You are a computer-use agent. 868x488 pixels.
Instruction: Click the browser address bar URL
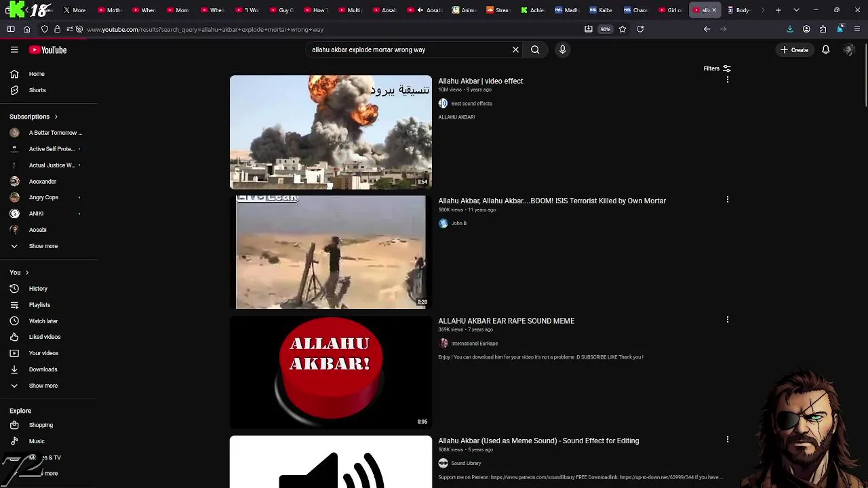point(205,29)
